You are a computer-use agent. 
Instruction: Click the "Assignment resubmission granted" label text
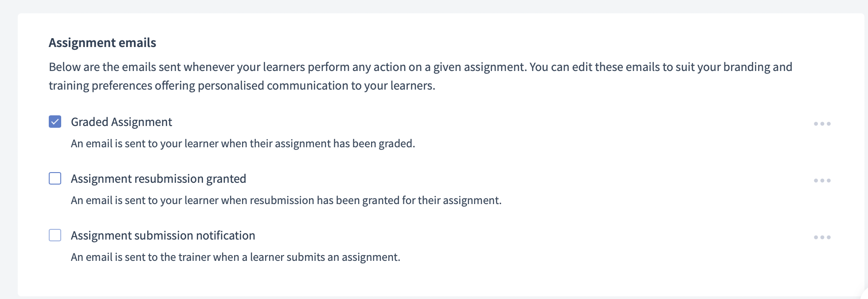point(158,179)
